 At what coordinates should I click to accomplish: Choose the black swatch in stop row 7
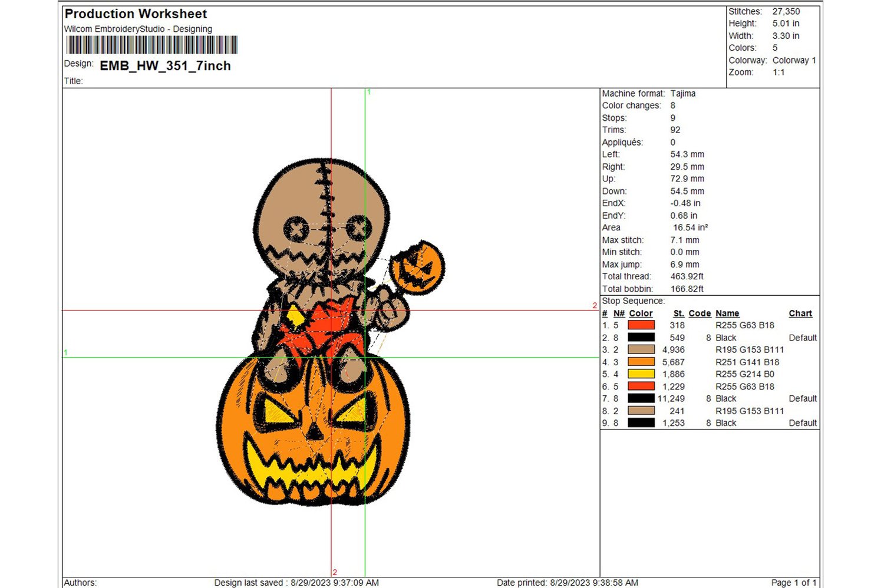coord(641,399)
